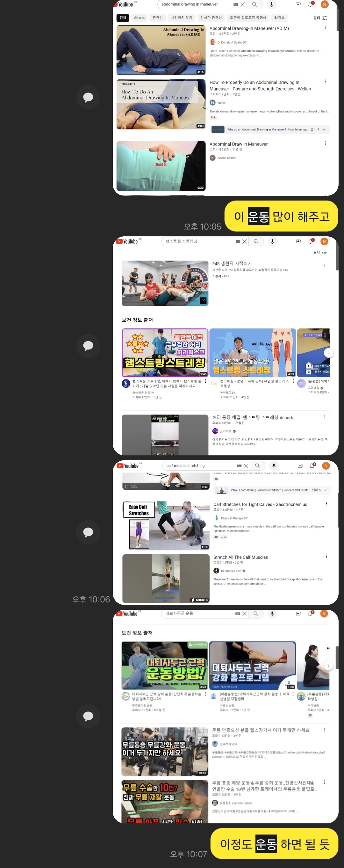Open the 'Easy Calf Stretches' 1:18 thumbnail
344x868 pixels.
click(166, 525)
